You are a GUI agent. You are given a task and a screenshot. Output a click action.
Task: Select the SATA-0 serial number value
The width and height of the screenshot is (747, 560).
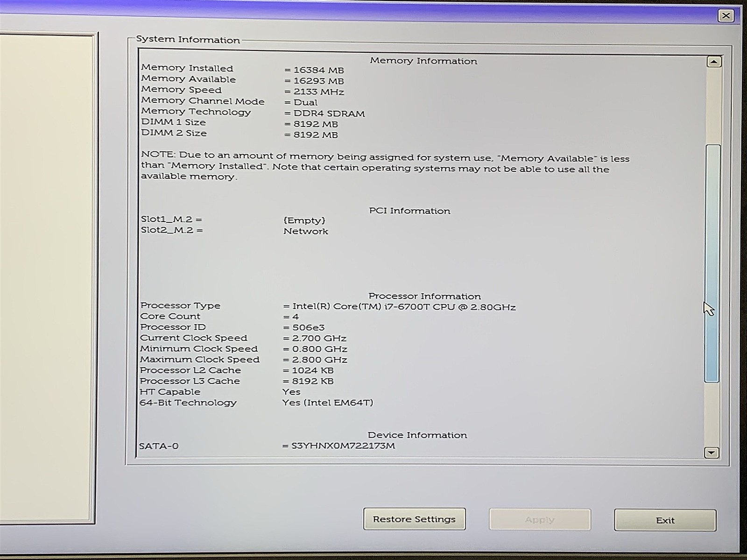[343, 446]
